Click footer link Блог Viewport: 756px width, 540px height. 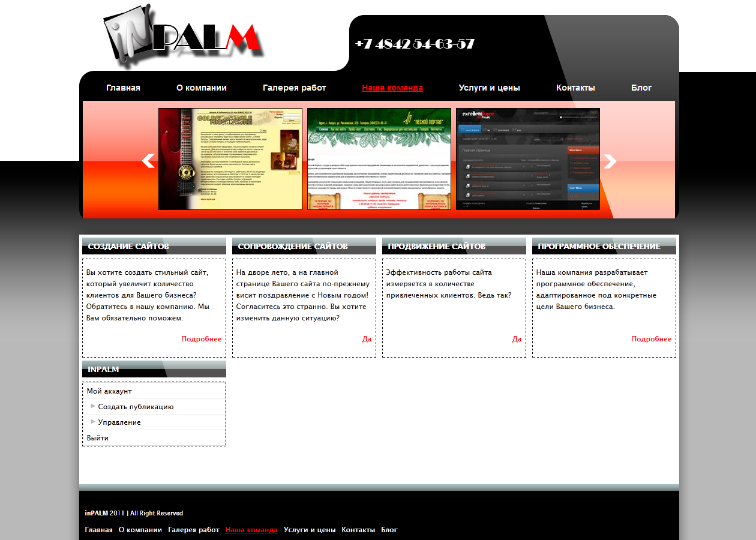pos(389,530)
